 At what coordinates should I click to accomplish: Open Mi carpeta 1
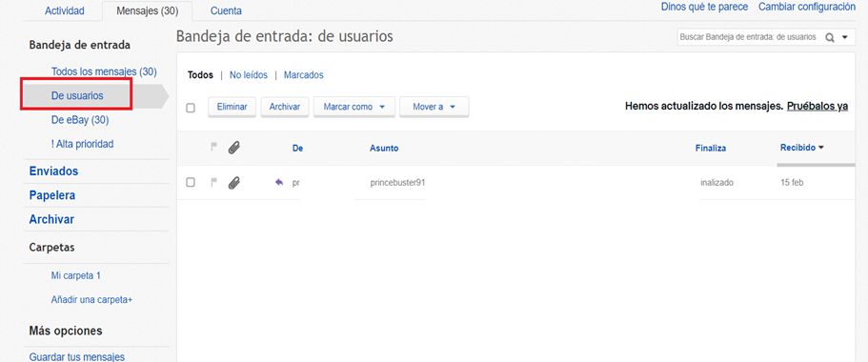pyautogui.click(x=76, y=275)
